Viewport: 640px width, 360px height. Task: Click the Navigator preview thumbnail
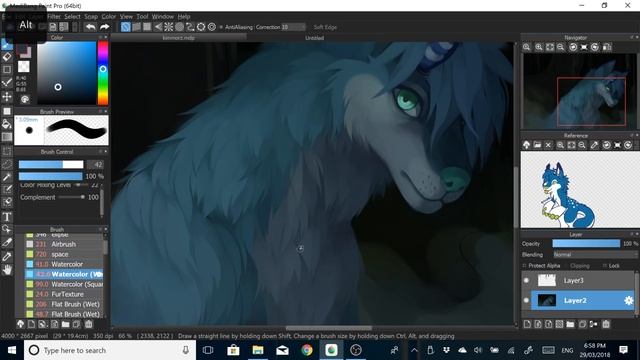[580, 91]
